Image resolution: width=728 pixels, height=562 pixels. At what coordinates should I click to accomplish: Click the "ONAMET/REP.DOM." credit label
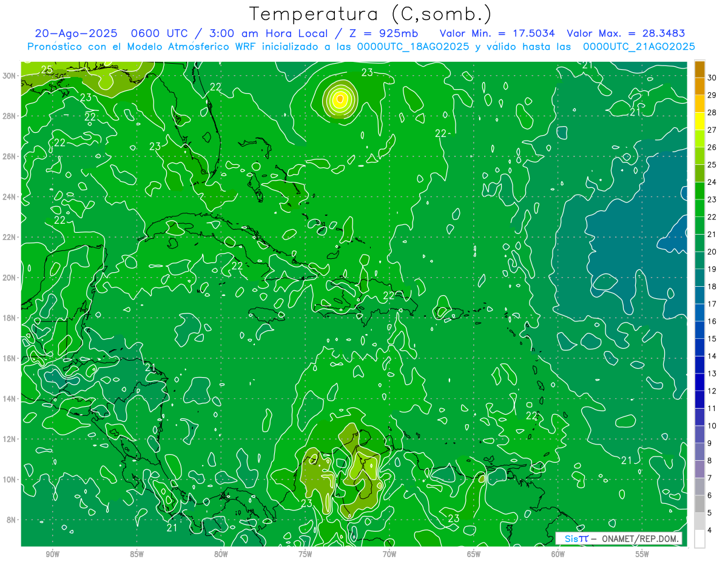[x=640, y=538]
